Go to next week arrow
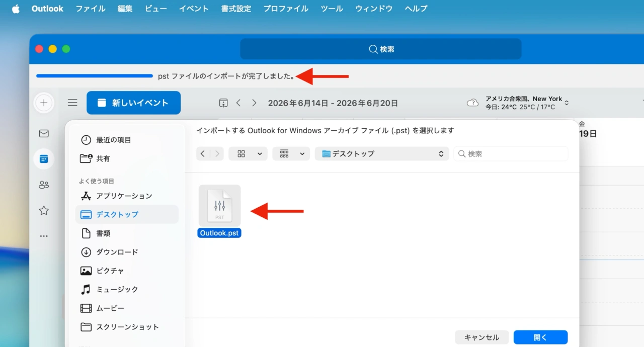The width and height of the screenshot is (644, 347). (x=254, y=103)
